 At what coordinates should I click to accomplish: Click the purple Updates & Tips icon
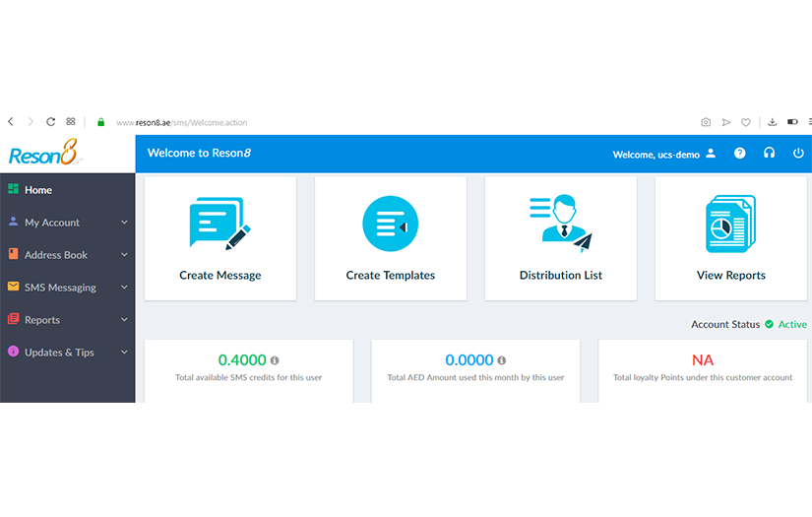coord(14,352)
